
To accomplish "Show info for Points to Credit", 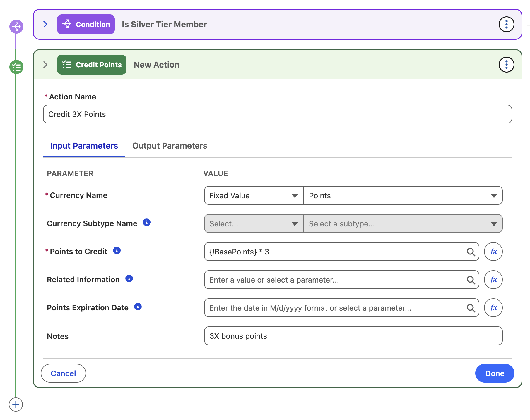I will (x=117, y=251).
